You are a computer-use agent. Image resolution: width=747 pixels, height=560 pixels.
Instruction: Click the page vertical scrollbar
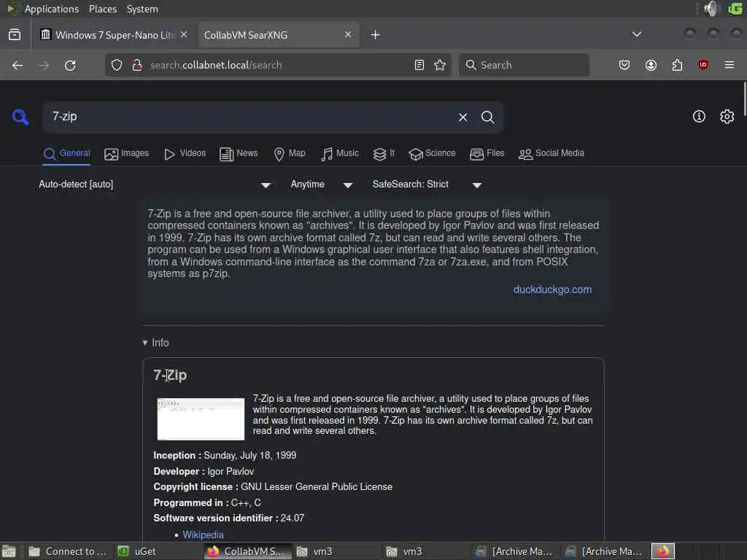(743, 98)
